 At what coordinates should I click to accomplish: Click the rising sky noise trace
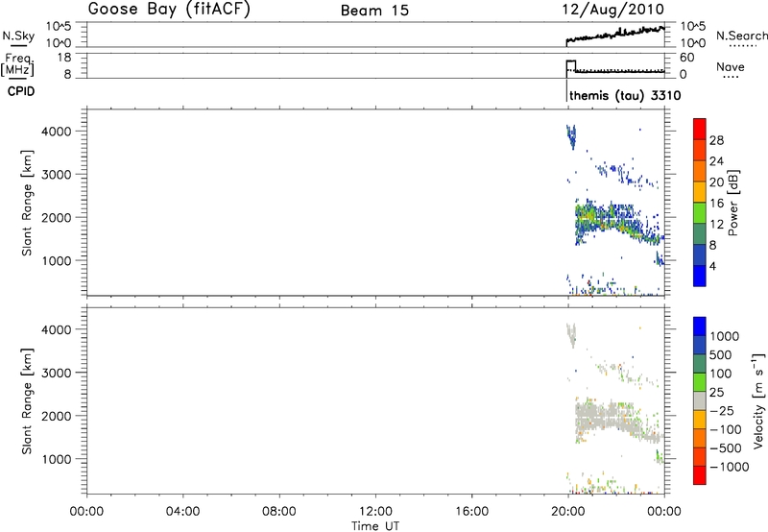point(615,36)
